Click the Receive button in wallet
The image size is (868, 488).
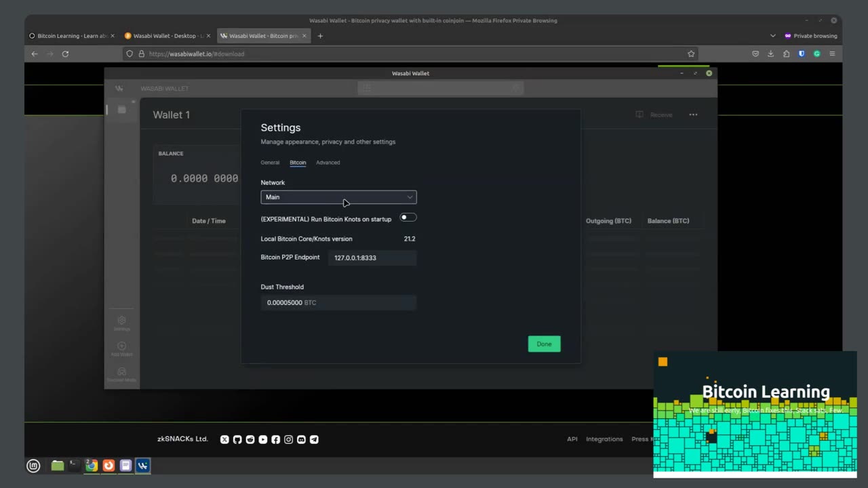(x=654, y=115)
